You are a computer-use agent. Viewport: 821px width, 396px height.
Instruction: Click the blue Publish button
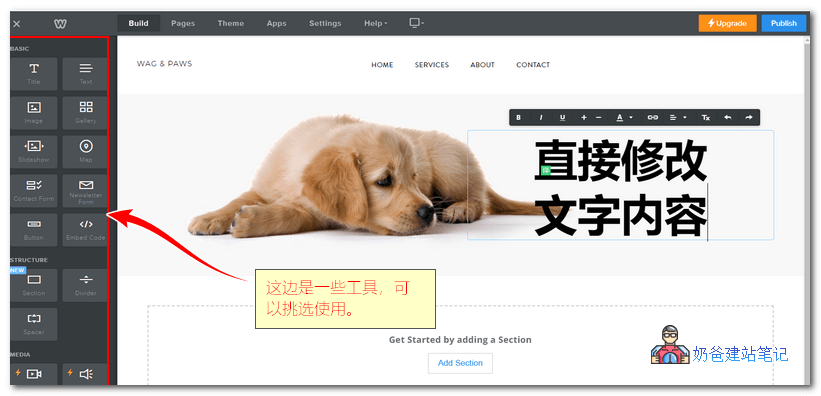tap(783, 24)
